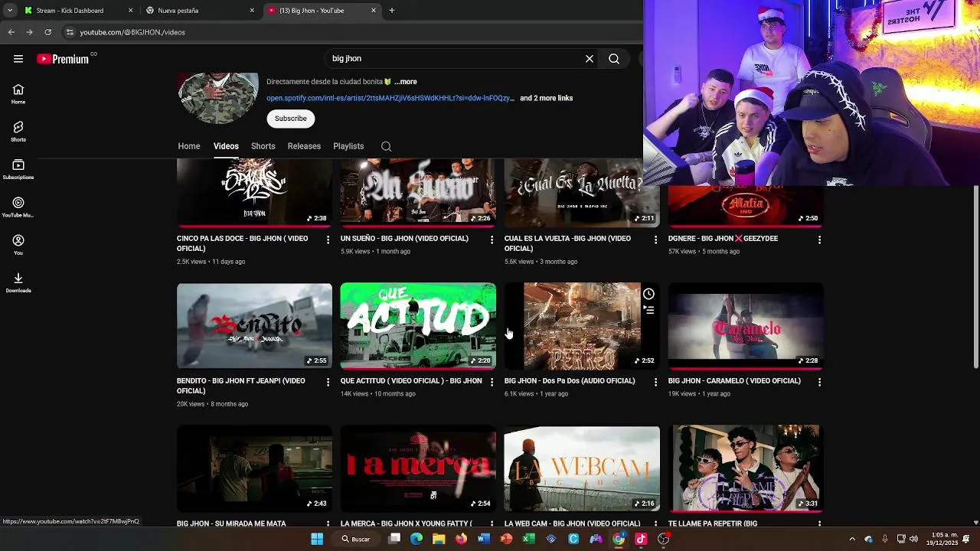The image size is (980, 551).
Task: Close the Stream - Kick Dashboard tab
Action: pyautogui.click(x=130, y=11)
